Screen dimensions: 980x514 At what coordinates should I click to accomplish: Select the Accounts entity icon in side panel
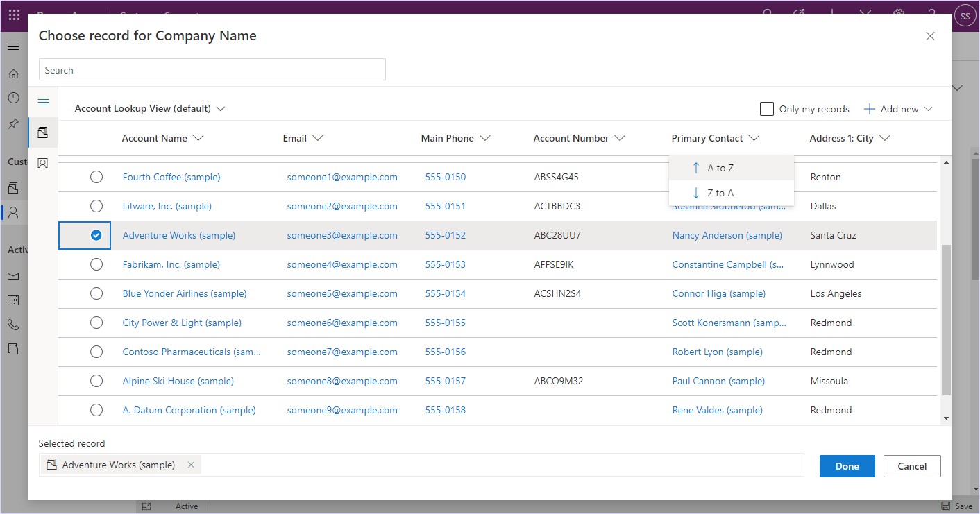point(43,132)
